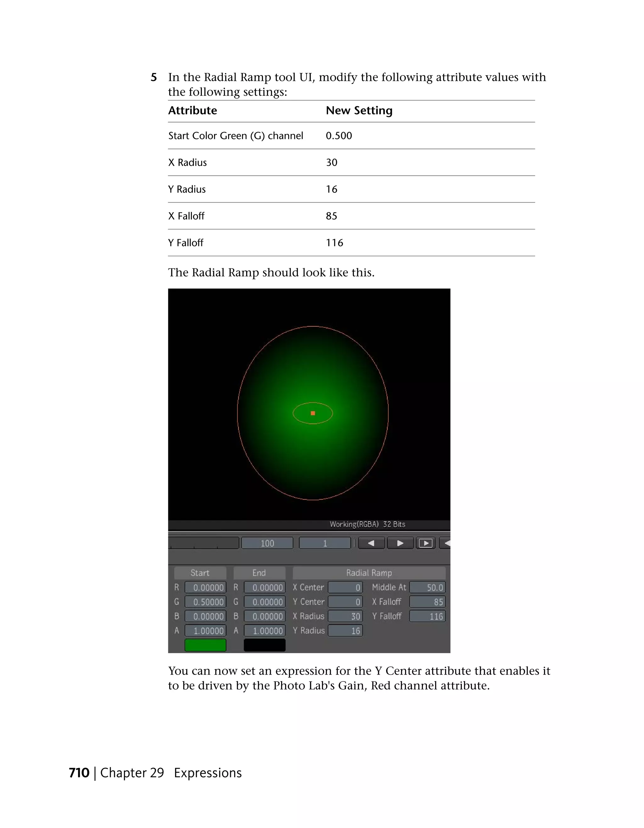The width and height of the screenshot is (644, 828).
Task: Click the Start G field showing 0.50000
Action: (x=205, y=602)
